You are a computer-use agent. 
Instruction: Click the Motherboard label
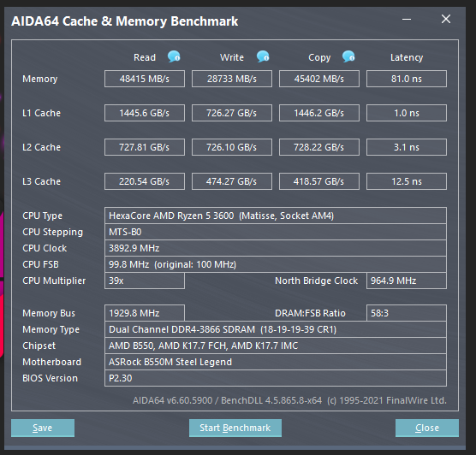(51, 362)
